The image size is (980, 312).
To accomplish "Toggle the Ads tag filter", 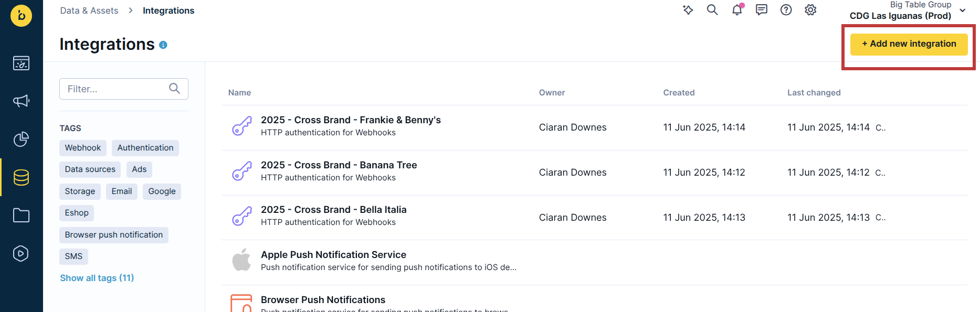I will click(139, 169).
